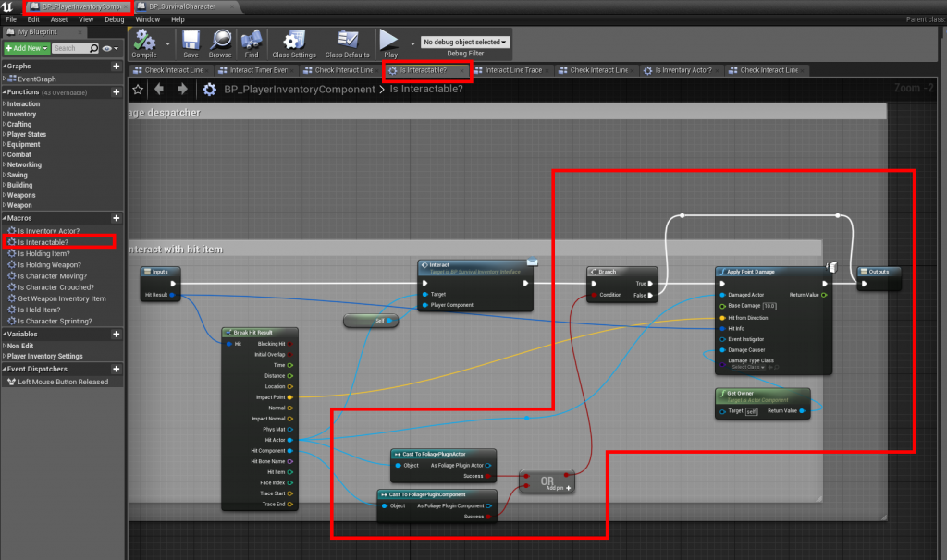Open the Play options dropdown arrow

tap(412, 43)
